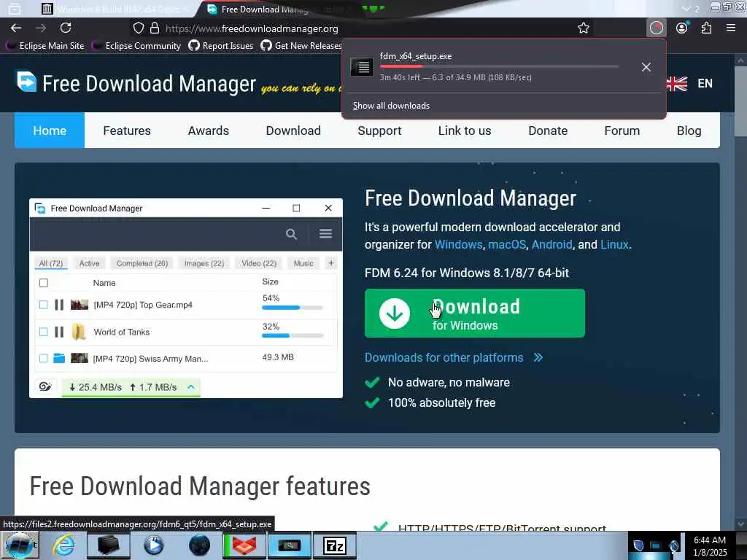This screenshot has width=747, height=560.
Task: Check the World of Tanks row checkbox
Action: click(43, 332)
